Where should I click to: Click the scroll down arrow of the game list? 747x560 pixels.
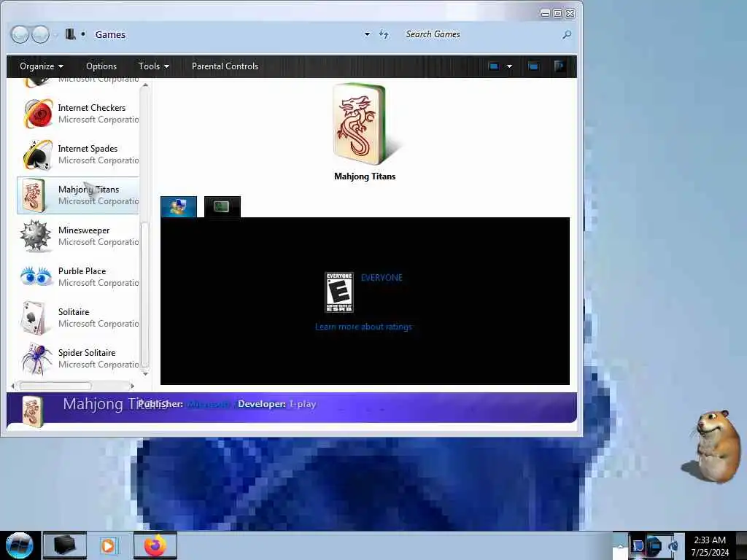145,374
